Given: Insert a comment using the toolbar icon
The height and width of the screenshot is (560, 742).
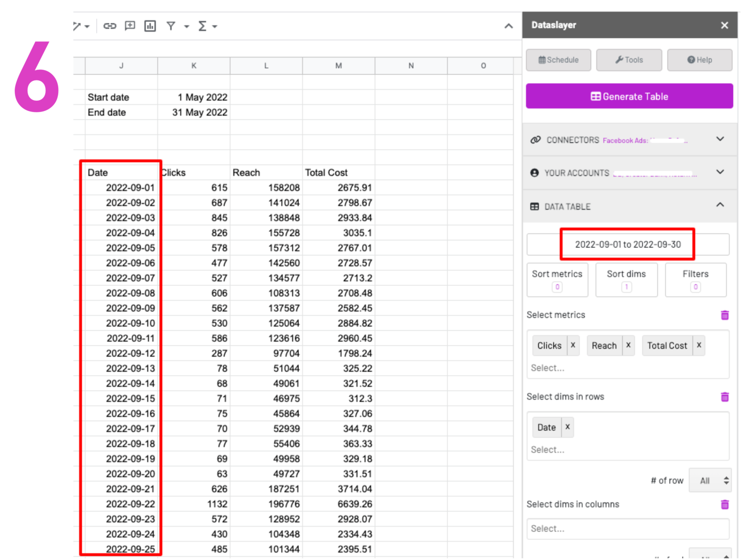Looking at the screenshot, I should click(130, 26).
